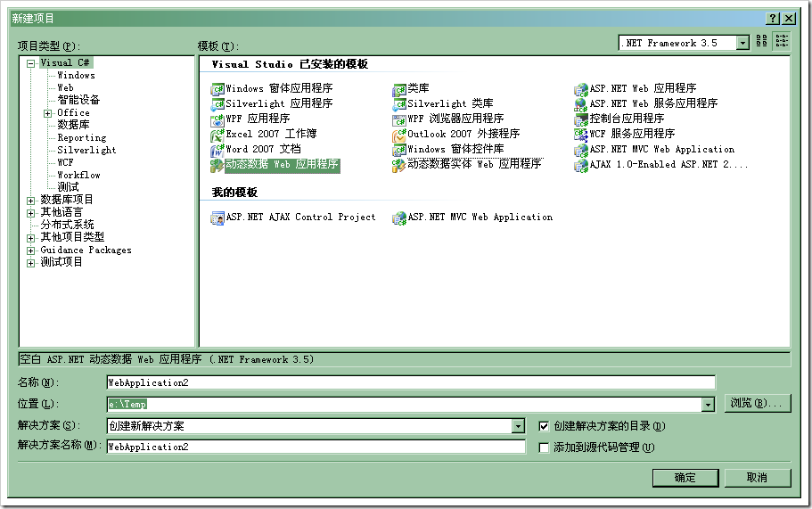Screen dimensions: 812x509
Task: Click the 解决方案名称 input field
Action: click(x=316, y=447)
